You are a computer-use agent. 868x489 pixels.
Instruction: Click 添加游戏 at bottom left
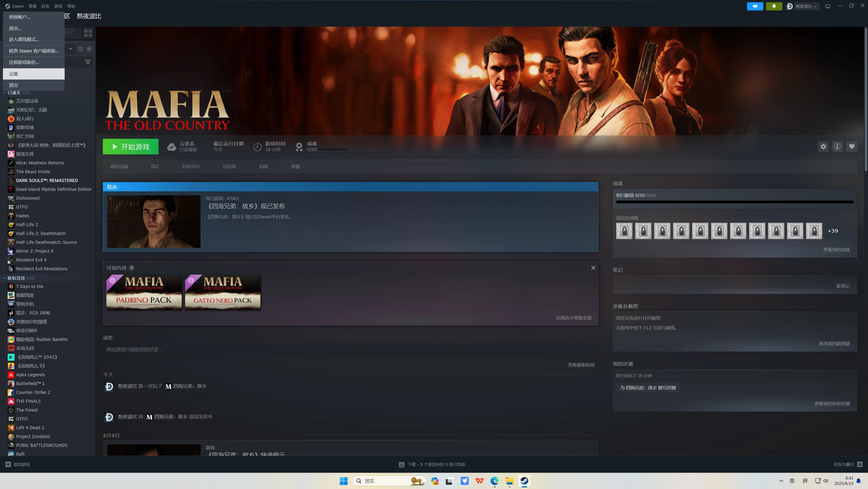[17, 465]
